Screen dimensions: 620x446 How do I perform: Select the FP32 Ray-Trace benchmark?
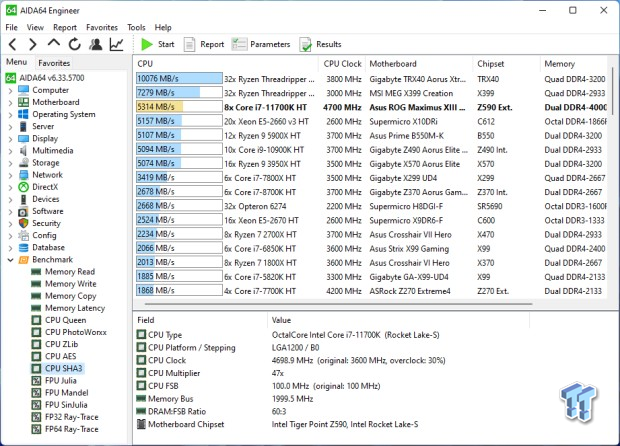72,417
